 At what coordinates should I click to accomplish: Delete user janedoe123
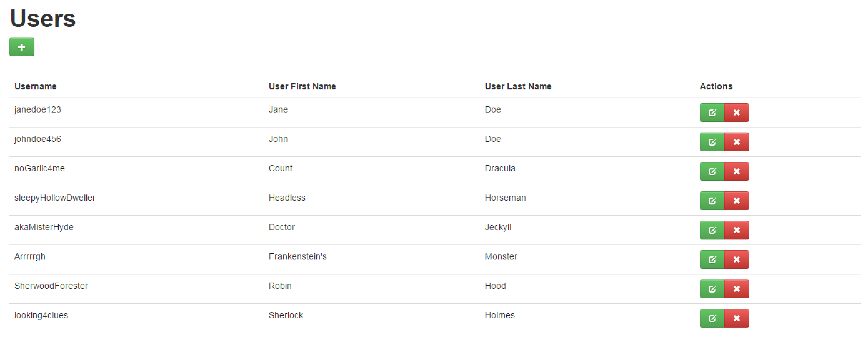click(736, 113)
